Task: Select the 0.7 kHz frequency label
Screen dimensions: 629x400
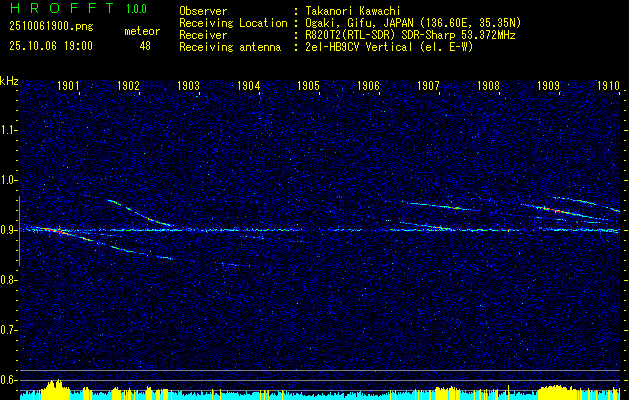Action: tap(8, 330)
